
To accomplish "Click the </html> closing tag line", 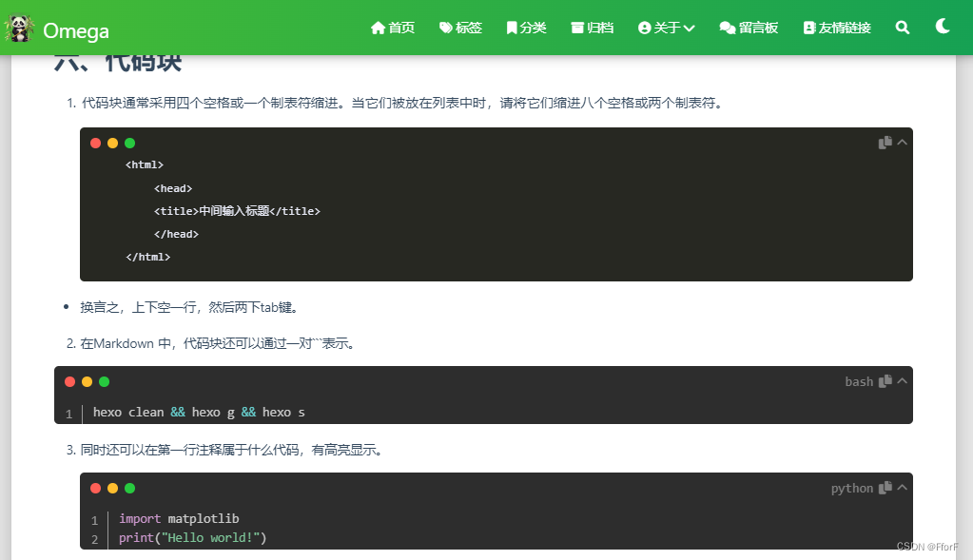I will (x=147, y=257).
